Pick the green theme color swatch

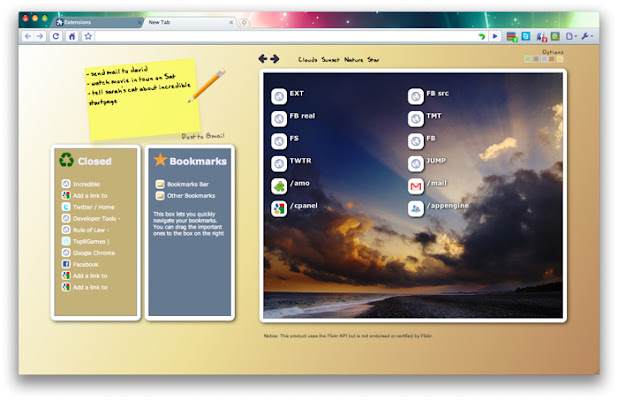pyautogui.click(x=528, y=59)
